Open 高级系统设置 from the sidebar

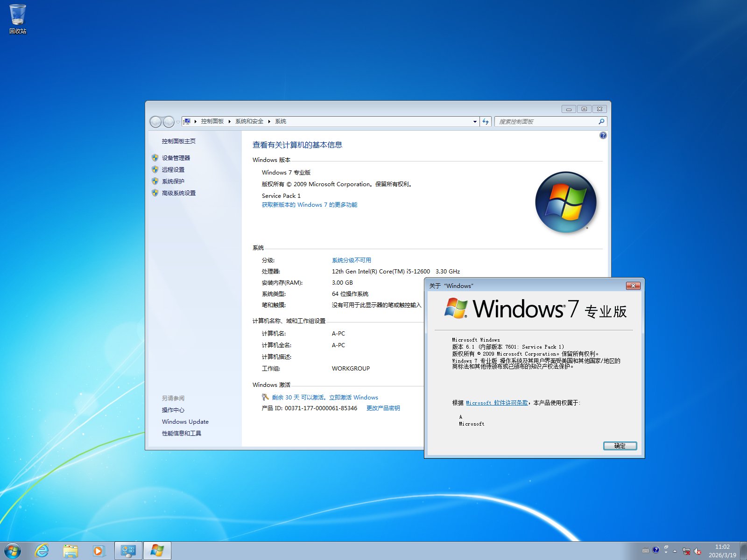(179, 193)
